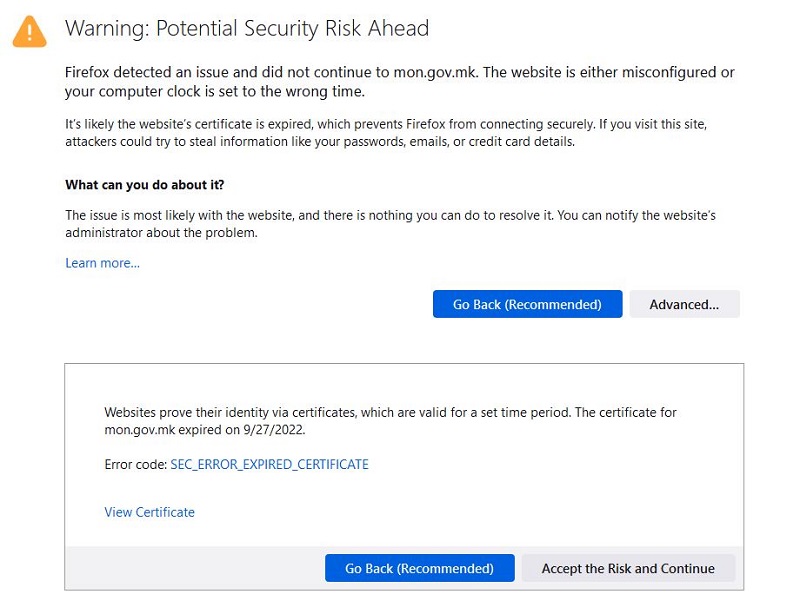800x614 pixels.
Task: Choose Accept the Risk and Continue
Action: pos(628,568)
